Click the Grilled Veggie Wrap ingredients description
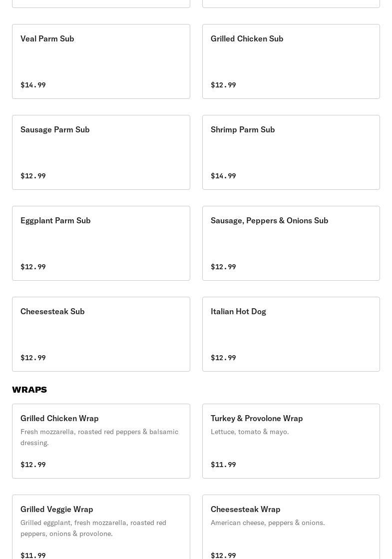The image size is (392, 559). pos(93,528)
